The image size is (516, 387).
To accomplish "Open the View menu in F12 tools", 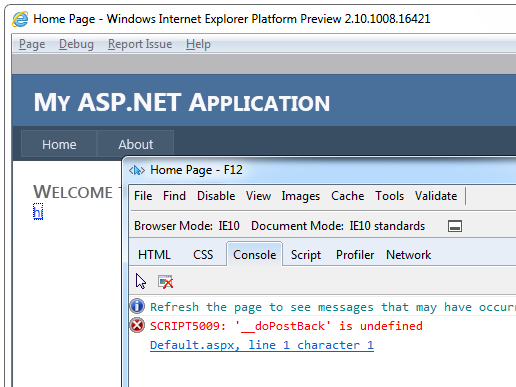I will 258,196.
